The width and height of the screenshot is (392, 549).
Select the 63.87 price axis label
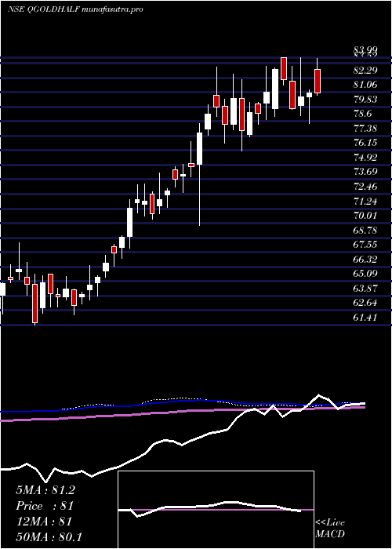pyautogui.click(x=365, y=288)
